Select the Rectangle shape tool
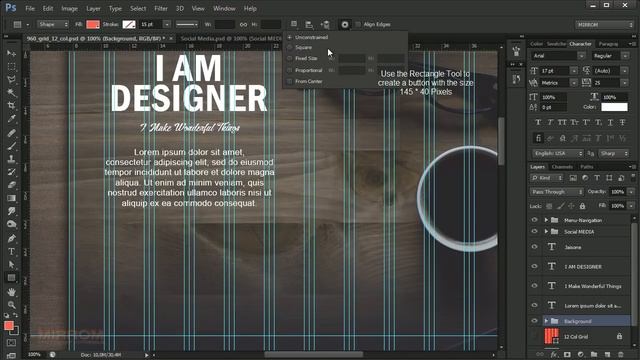The image size is (640, 360). 11,278
